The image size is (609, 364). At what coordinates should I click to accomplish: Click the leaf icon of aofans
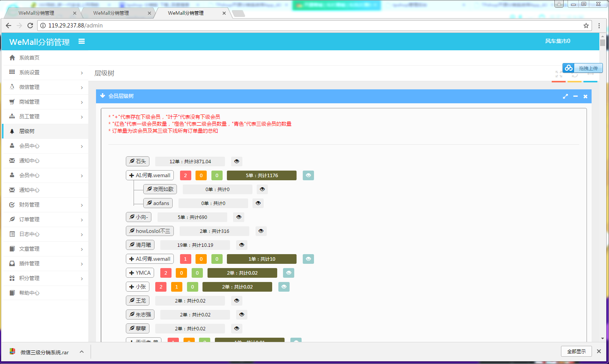[x=149, y=203]
